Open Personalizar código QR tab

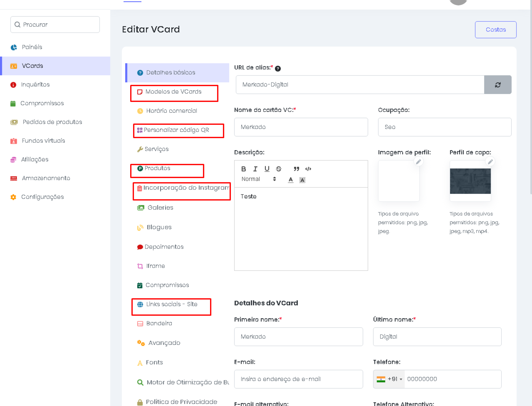tap(176, 130)
